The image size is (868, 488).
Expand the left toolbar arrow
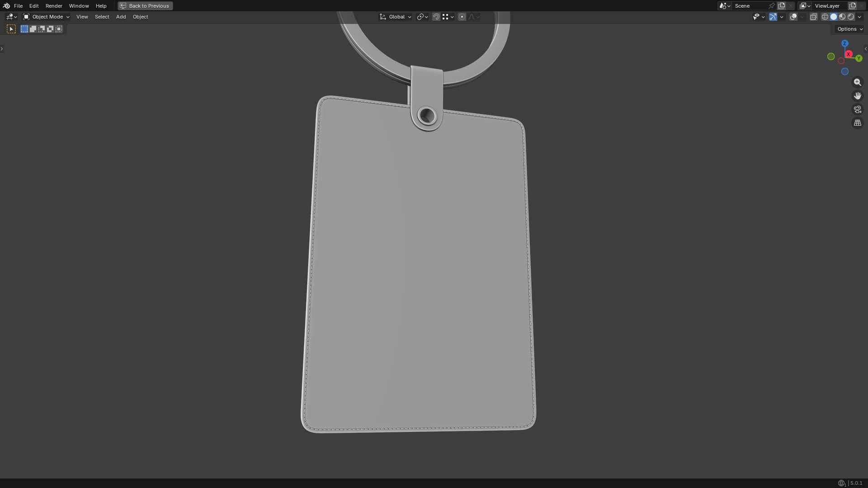[x=2, y=48]
